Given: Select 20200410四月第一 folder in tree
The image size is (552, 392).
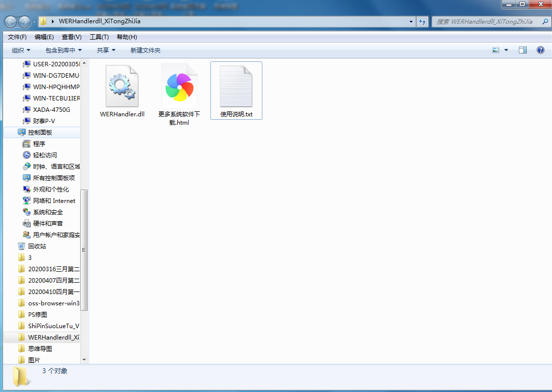Looking at the screenshot, I should (49, 292).
